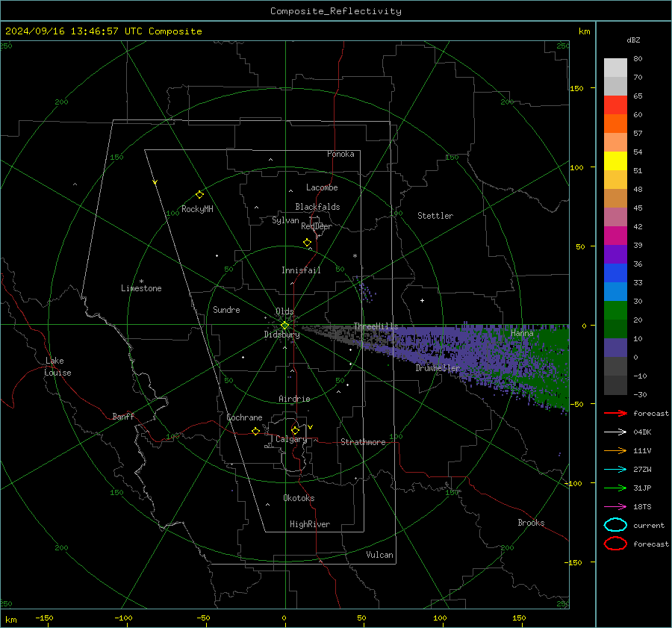
Task: Click the yellow diamond marker at RockyMH
Action: tap(199, 195)
